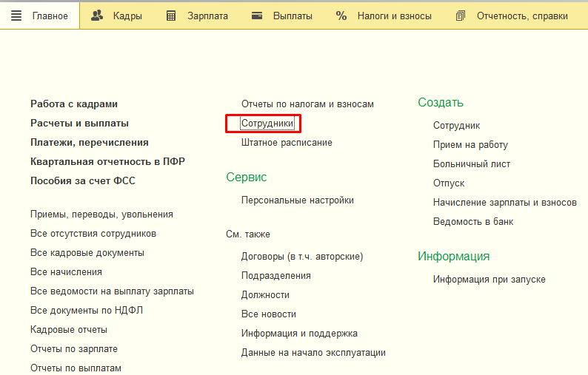Open Договоры (в т.ч. авторские)
The image size is (588, 375).
click(302, 257)
